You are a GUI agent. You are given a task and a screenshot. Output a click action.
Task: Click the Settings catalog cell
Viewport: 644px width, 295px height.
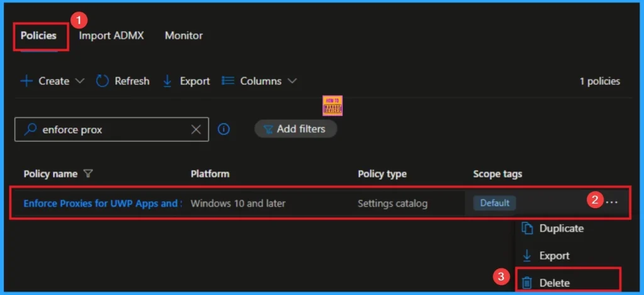coord(392,203)
